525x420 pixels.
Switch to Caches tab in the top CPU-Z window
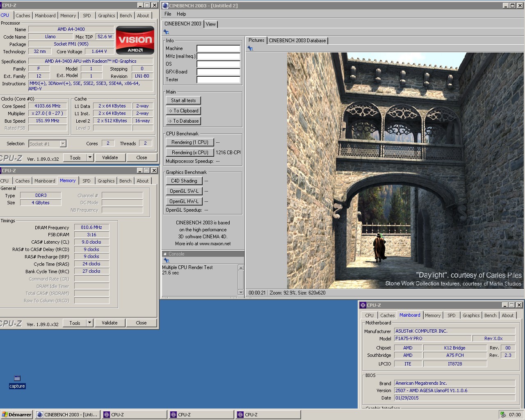pyautogui.click(x=23, y=16)
